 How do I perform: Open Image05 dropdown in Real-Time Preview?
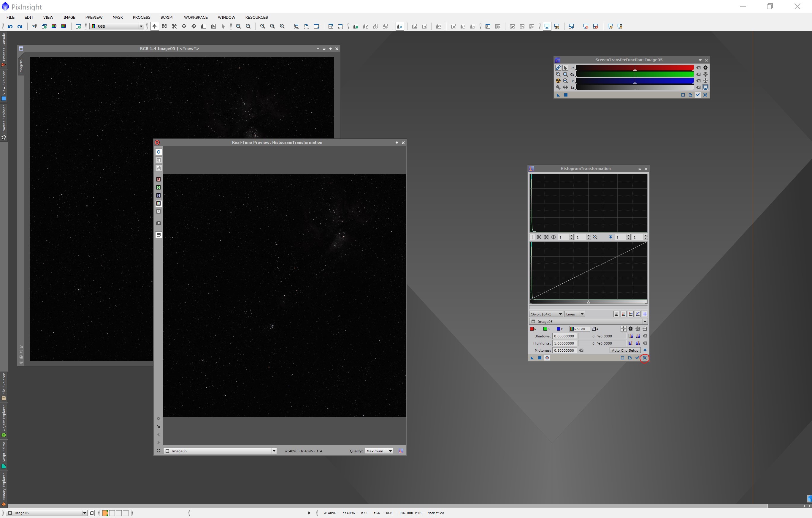tap(220, 451)
